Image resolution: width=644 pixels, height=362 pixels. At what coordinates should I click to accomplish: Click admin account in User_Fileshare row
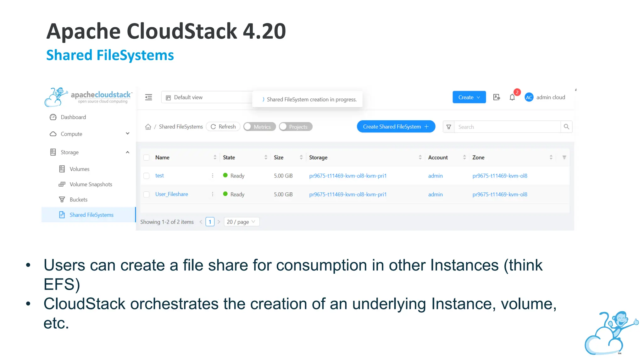pyautogui.click(x=436, y=195)
